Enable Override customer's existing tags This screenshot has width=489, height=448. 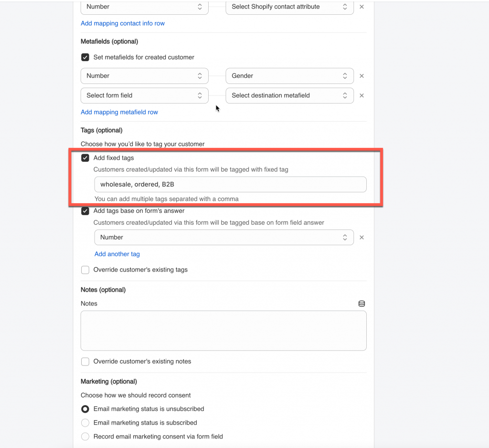click(85, 270)
